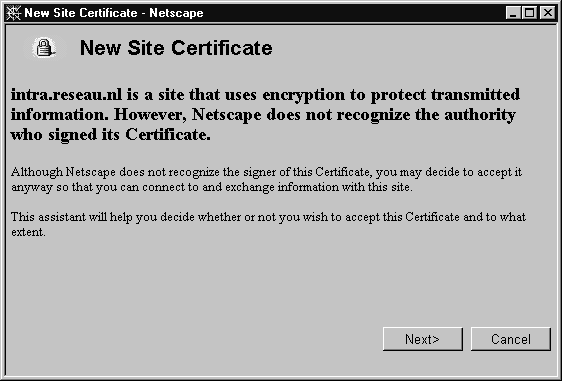Image resolution: width=563 pixels, height=381 pixels.
Task: Open the Netscape system menu icon in title bar
Action: click(13, 13)
